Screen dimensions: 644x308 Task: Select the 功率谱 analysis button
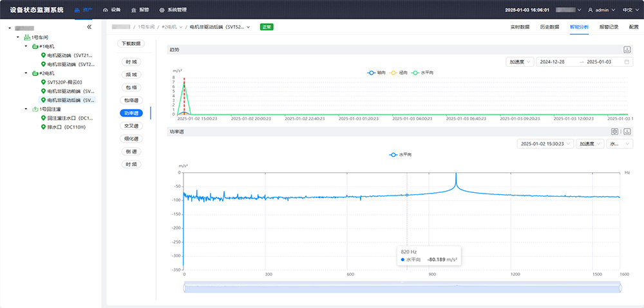click(131, 113)
